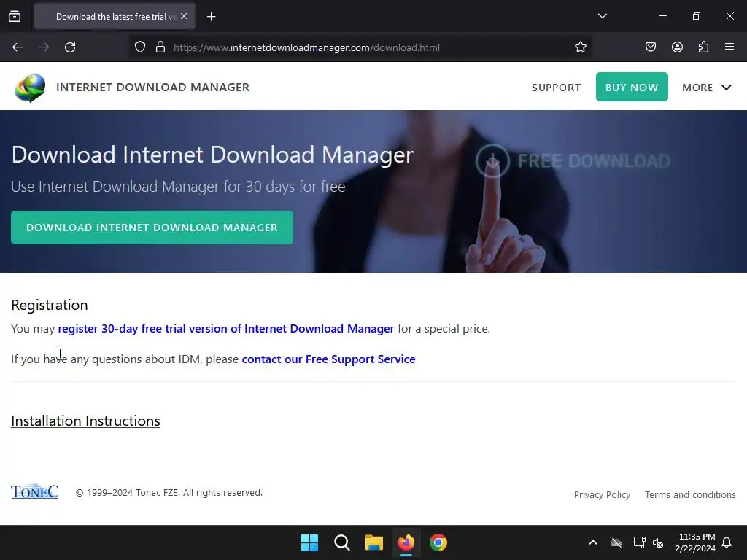Open a new tab with plus icon
This screenshot has width=747, height=560.
[x=211, y=17]
